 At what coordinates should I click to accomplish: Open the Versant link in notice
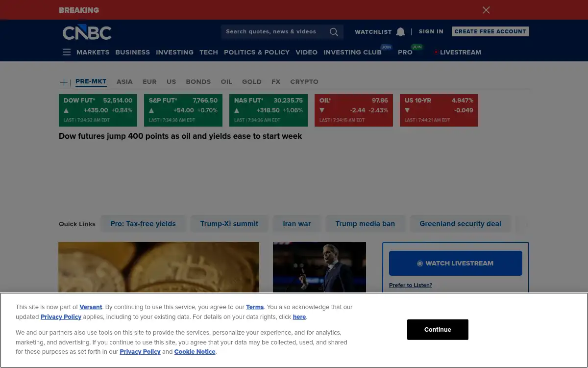91,307
